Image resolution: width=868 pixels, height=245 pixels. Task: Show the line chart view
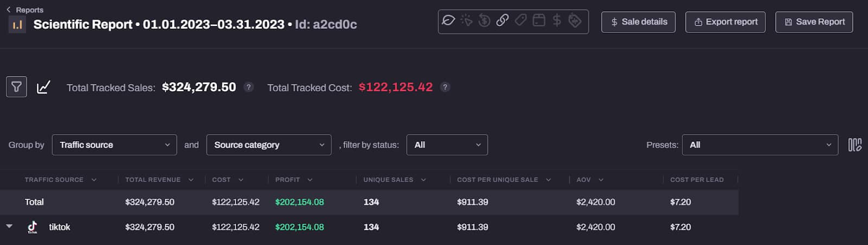click(43, 87)
